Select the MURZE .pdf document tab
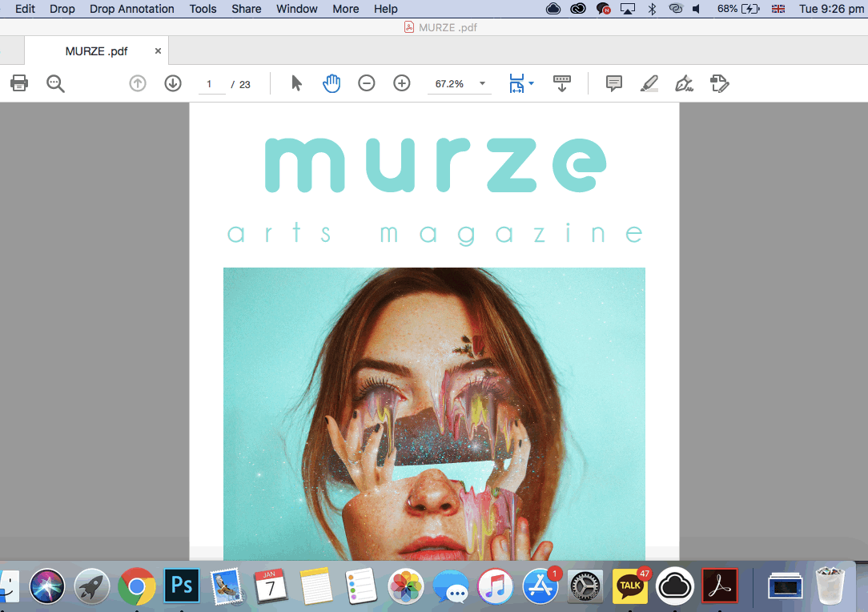 pyautogui.click(x=96, y=51)
